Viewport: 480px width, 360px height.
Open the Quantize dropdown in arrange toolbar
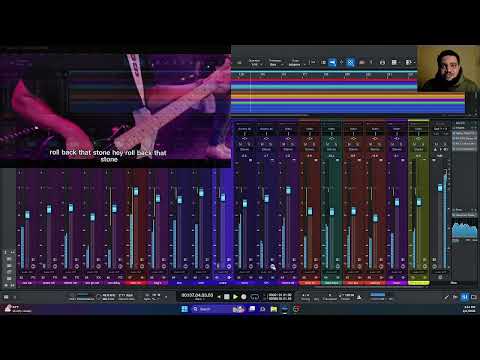click(x=255, y=63)
